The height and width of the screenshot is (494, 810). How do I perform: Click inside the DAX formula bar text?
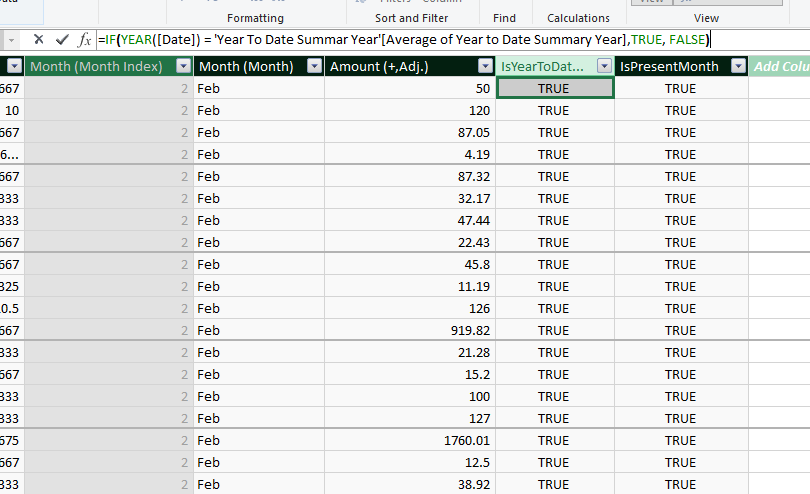400,40
